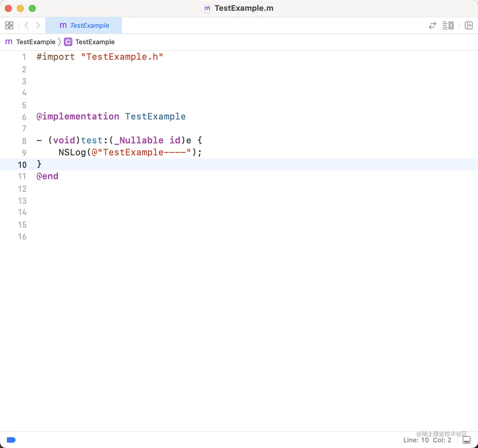Image resolution: width=478 pixels, height=448 pixels.
Task: Click the TestExample.m window title
Action: (x=244, y=8)
